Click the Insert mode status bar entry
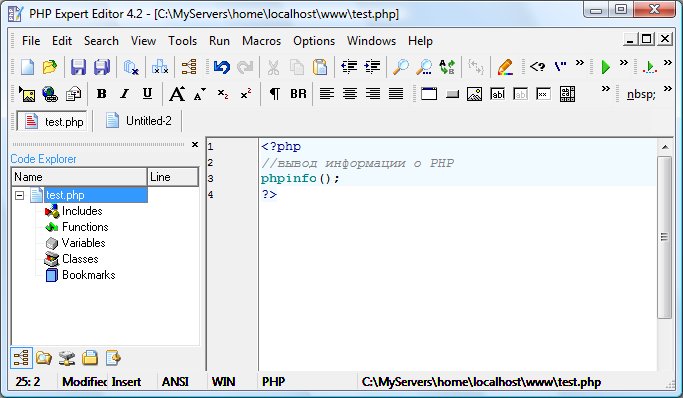This screenshot has height=398, width=683. tap(126, 382)
